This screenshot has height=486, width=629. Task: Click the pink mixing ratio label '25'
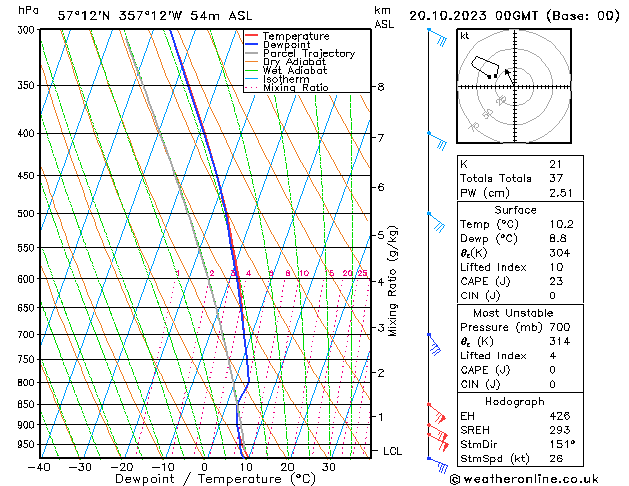click(362, 273)
